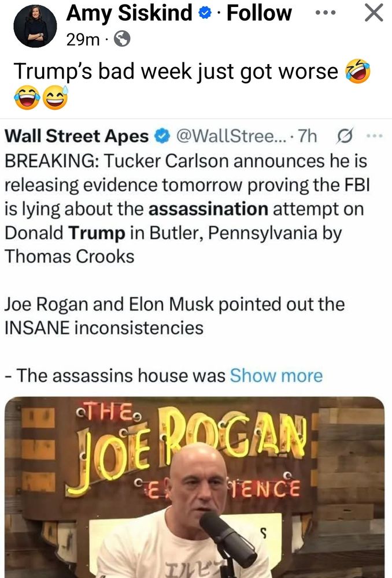The image size is (392, 578).
Task: Click the rolling-on-floor laughing emoji
Action: [x=357, y=72]
